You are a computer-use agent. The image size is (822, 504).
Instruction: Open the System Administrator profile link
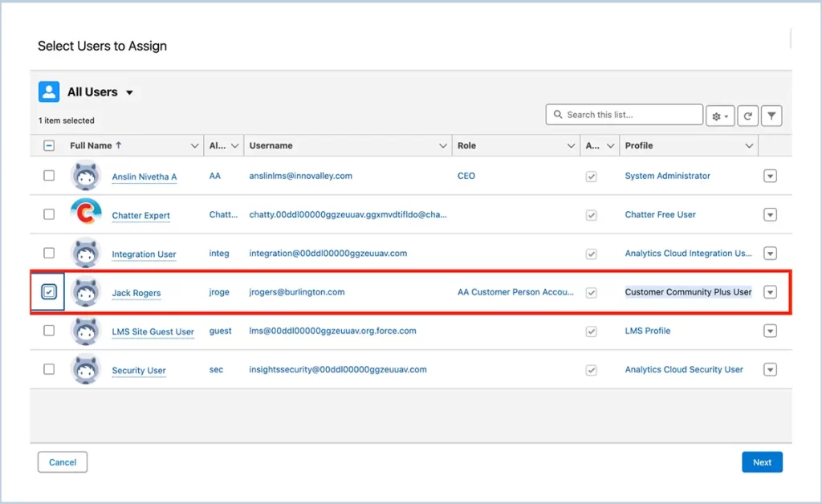coord(667,176)
